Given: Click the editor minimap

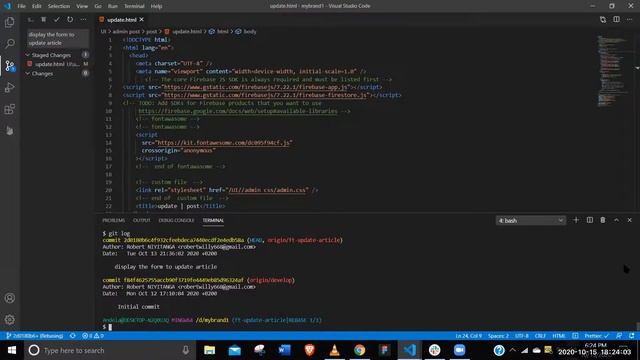Looking at the screenshot, I should [612, 71].
